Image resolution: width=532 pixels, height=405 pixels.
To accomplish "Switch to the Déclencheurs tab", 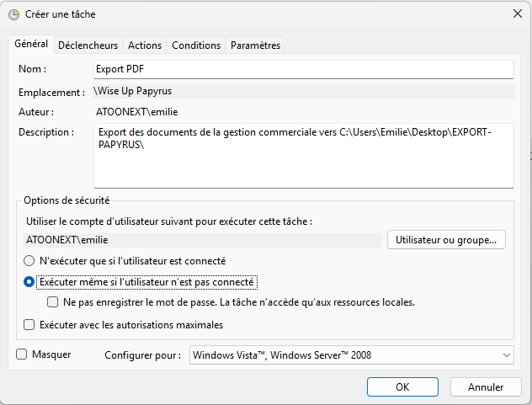I will tap(89, 45).
